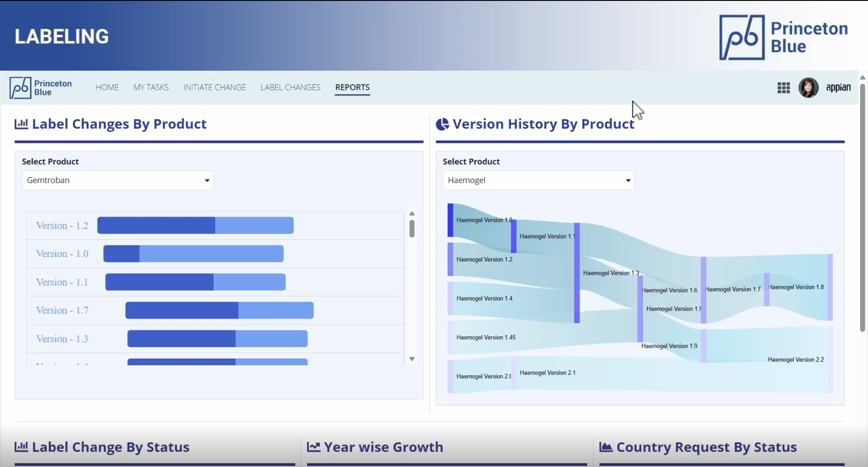Go to the MY TASKS tab
Image resolution: width=868 pixels, height=467 pixels.
tap(151, 87)
